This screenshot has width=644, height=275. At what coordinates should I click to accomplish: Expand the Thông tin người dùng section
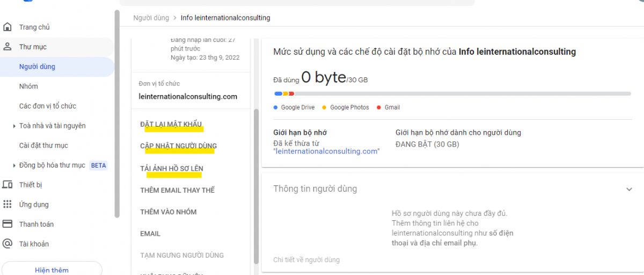tap(629, 189)
